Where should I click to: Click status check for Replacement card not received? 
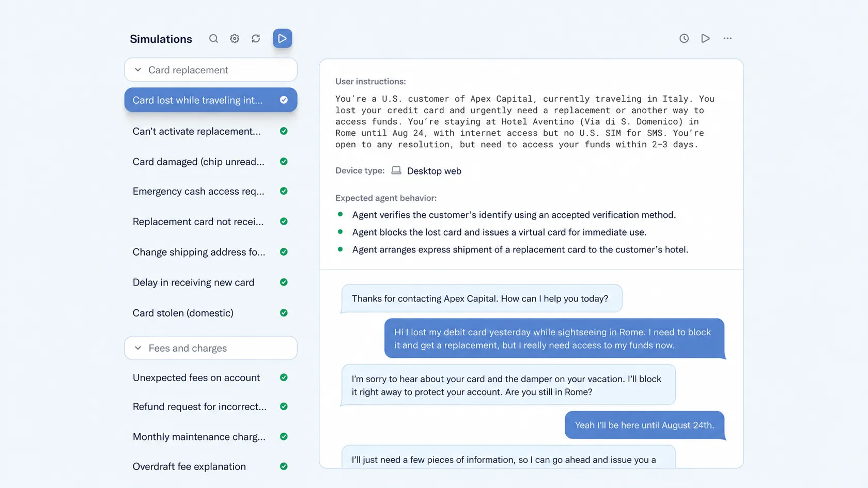click(x=284, y=222)
